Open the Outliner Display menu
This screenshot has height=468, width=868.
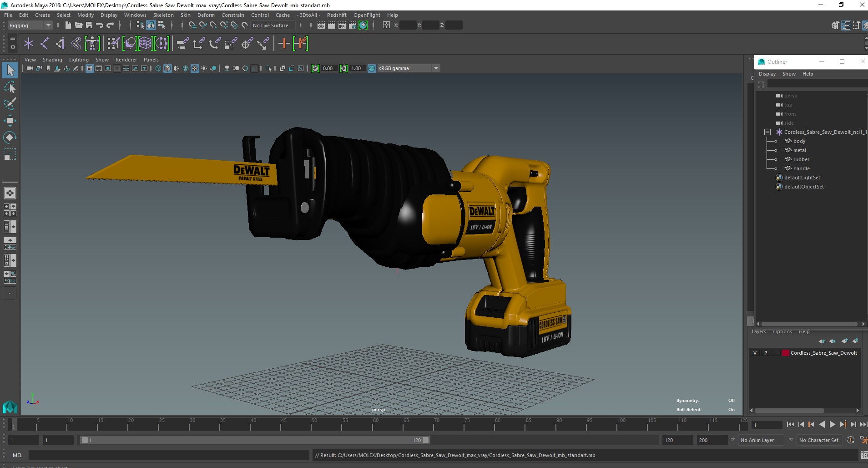pyautogui.click(x=767, y=74)
